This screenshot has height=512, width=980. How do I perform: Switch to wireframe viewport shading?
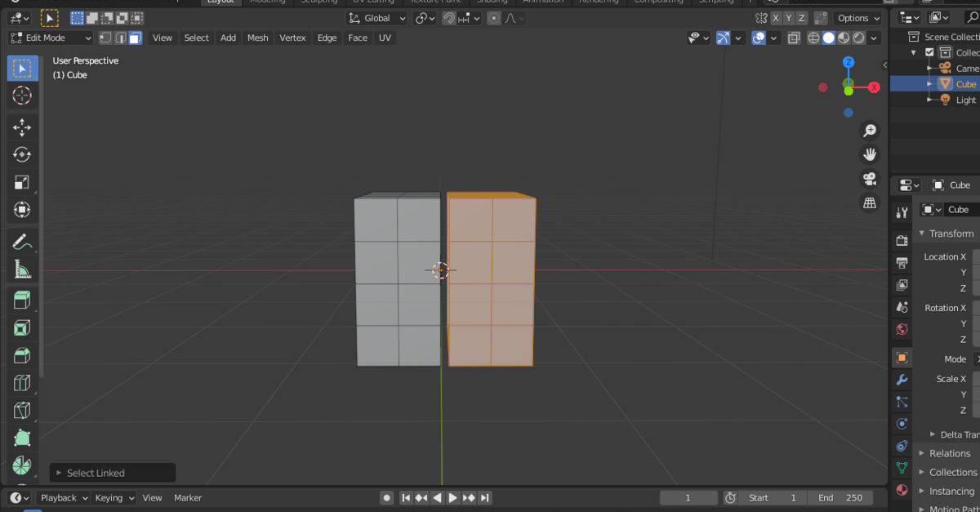(x=814, y=38)
